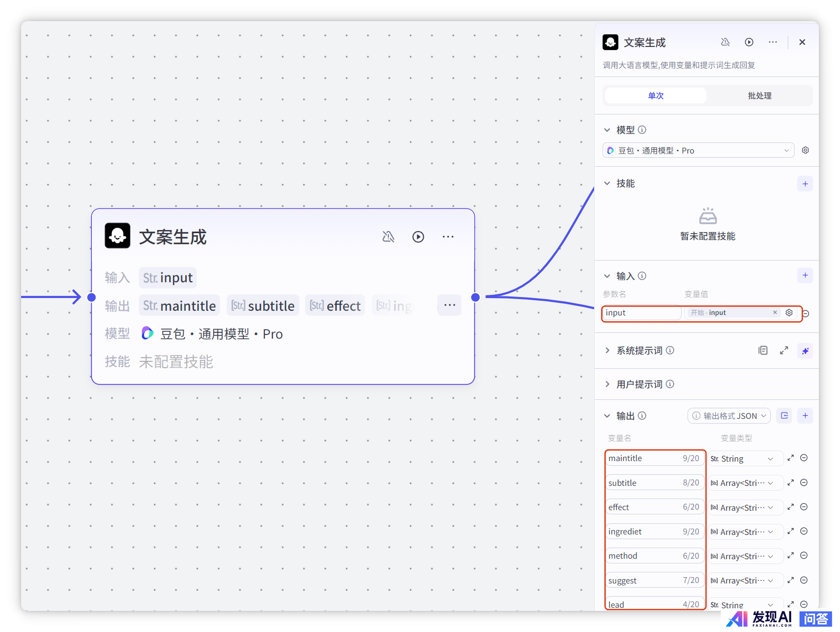The width and height of the screenshot is (840, 632).
Task: Change the maintitle type String dropdown
Action: 744,458
